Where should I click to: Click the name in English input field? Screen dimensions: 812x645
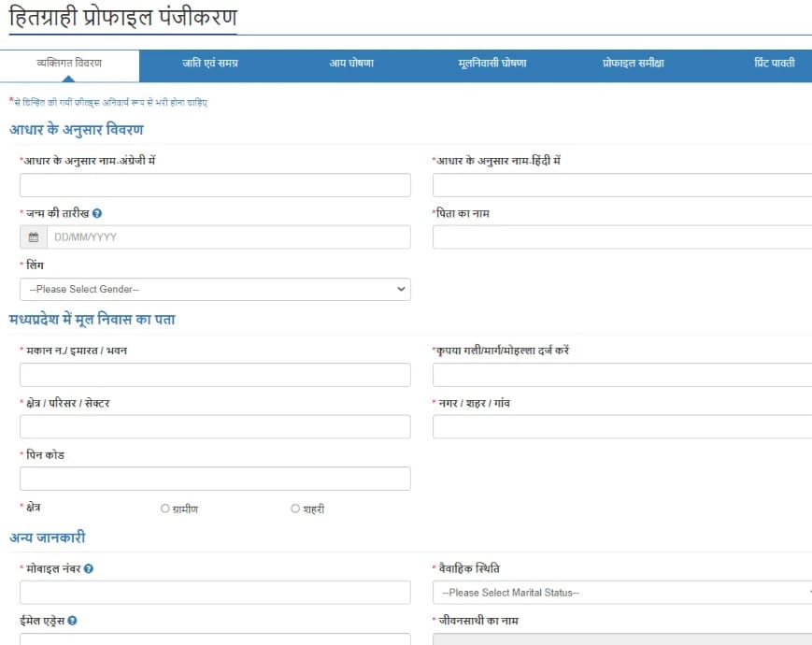pyautogui.click(x=215, y=184)
